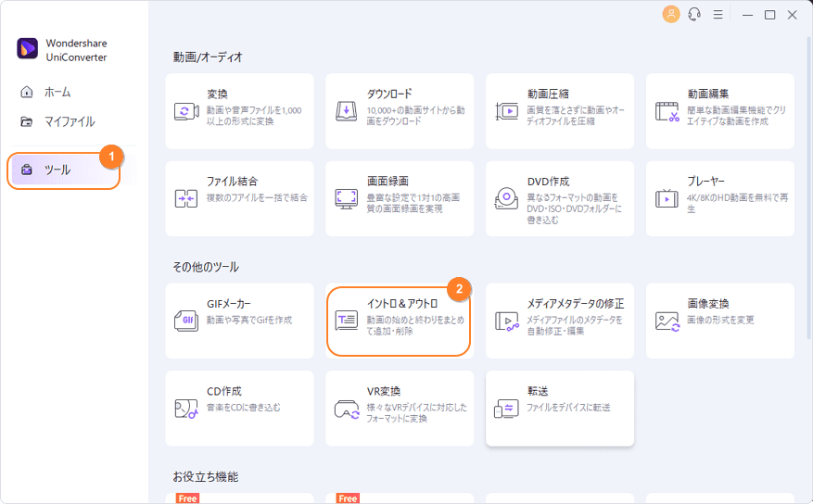
Task: Click the user account avatar icon
Action: click(671, 15)
